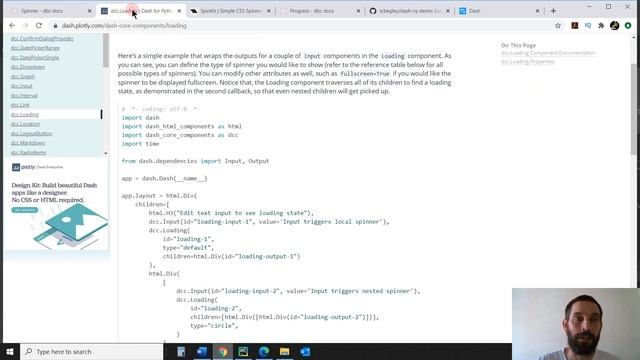The height and width of the screenshot is (360, 640).
Task: Click the 'app = dash.Dash(__name__)' code line
Action: [164, 178]
